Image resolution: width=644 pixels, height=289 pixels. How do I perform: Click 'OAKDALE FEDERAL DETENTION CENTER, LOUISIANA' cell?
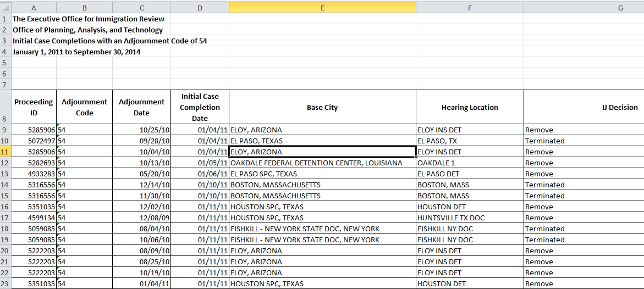point(322,163)
